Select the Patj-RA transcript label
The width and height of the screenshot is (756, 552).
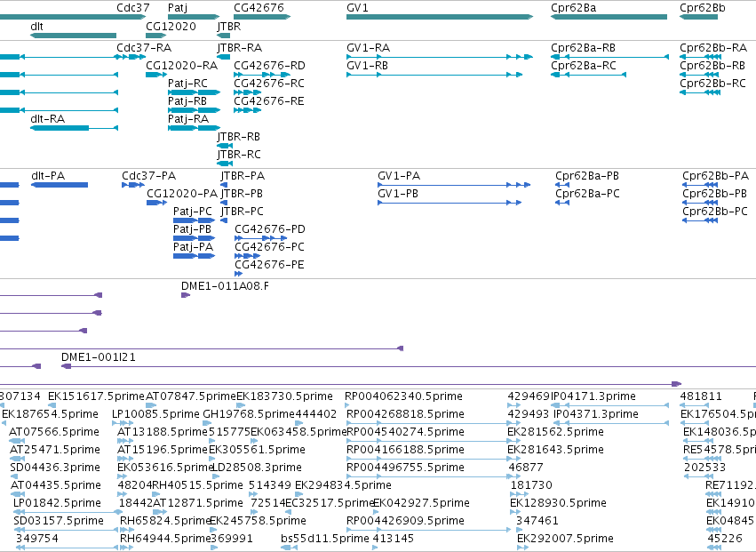click(188, 119)
